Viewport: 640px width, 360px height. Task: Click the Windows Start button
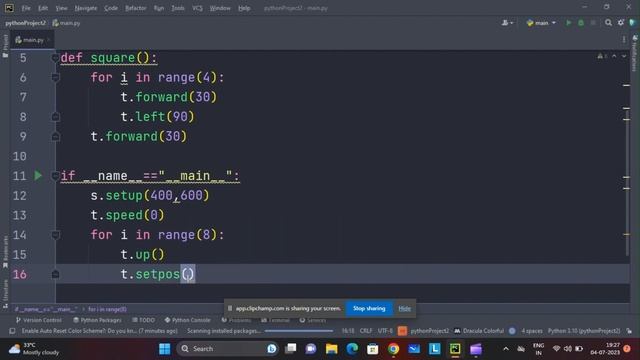pos(164,349)
